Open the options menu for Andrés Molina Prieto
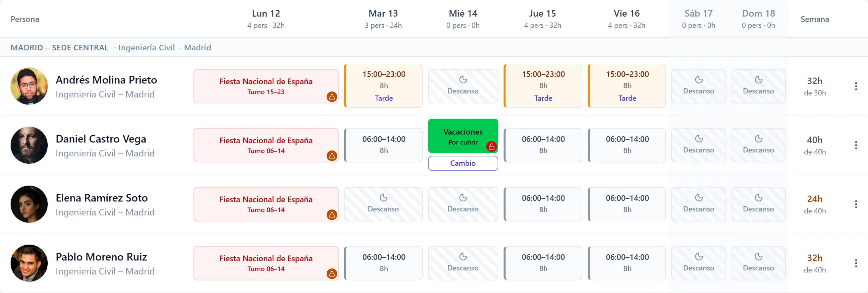The height and width of the screenshot is (293, 868). (855, 86)
